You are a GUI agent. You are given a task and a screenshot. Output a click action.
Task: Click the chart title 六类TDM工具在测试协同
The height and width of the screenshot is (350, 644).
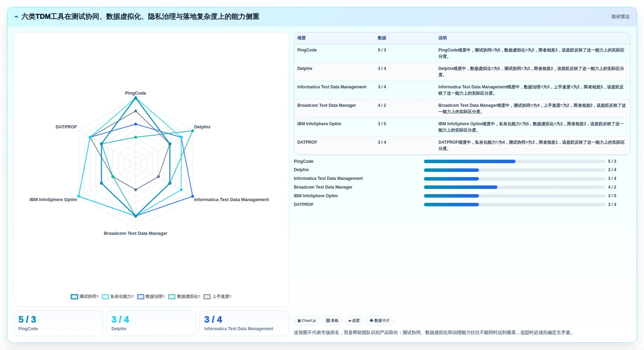(140, 17)
